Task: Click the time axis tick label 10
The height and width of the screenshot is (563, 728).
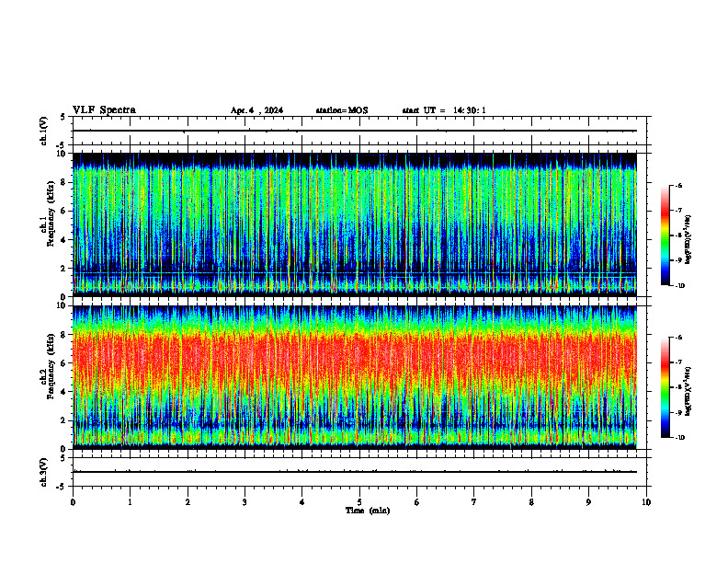Action: pos(646,502)
